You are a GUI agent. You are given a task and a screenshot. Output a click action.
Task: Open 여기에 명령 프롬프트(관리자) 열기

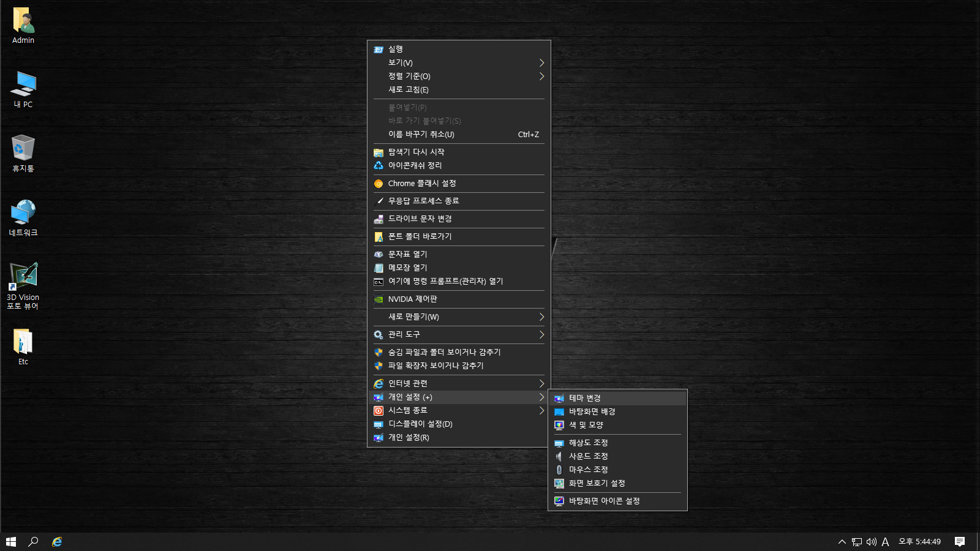click(459, 281)
